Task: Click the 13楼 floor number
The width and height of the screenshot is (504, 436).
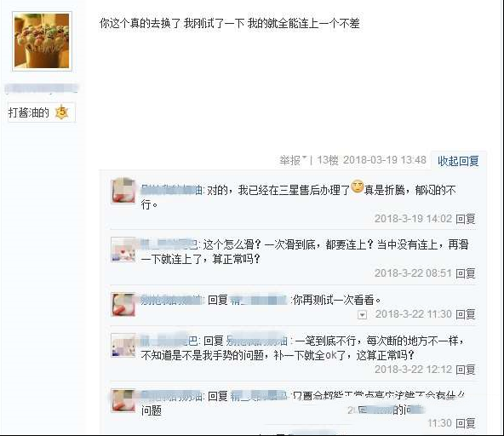Action: click(x=328, y=160)
